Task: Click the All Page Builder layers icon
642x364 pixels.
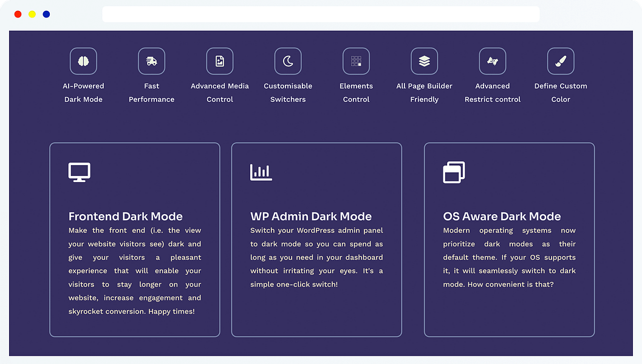Action: (x=424, y=61)
